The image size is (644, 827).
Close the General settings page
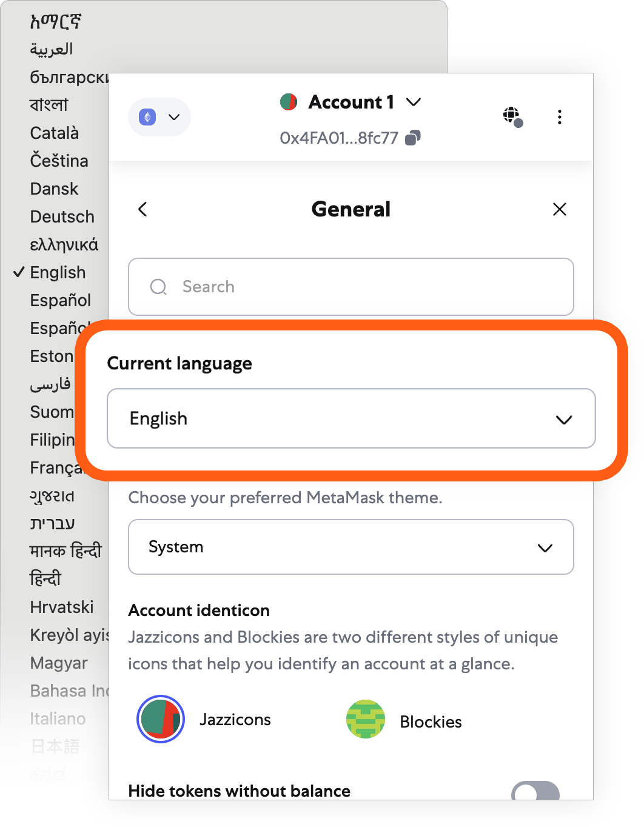559,210
